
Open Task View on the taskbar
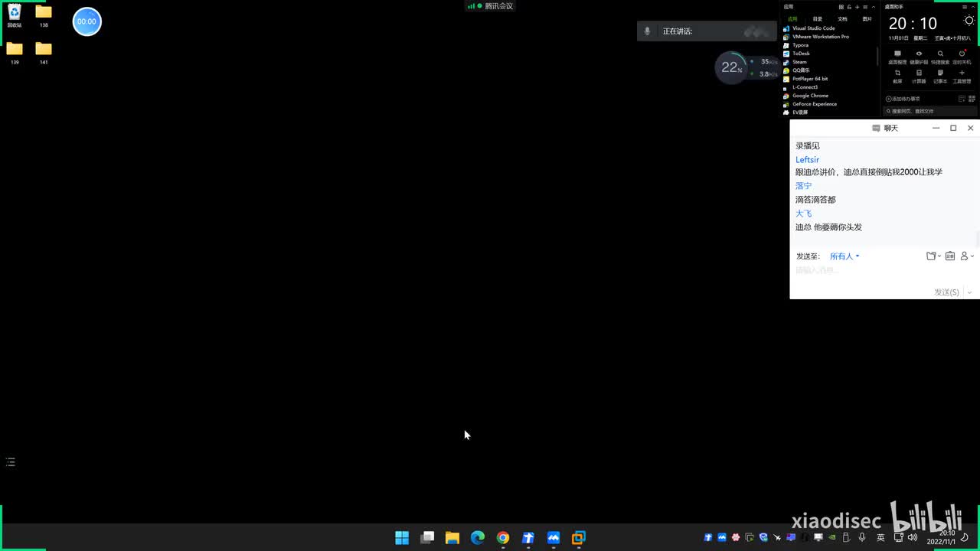427,538
